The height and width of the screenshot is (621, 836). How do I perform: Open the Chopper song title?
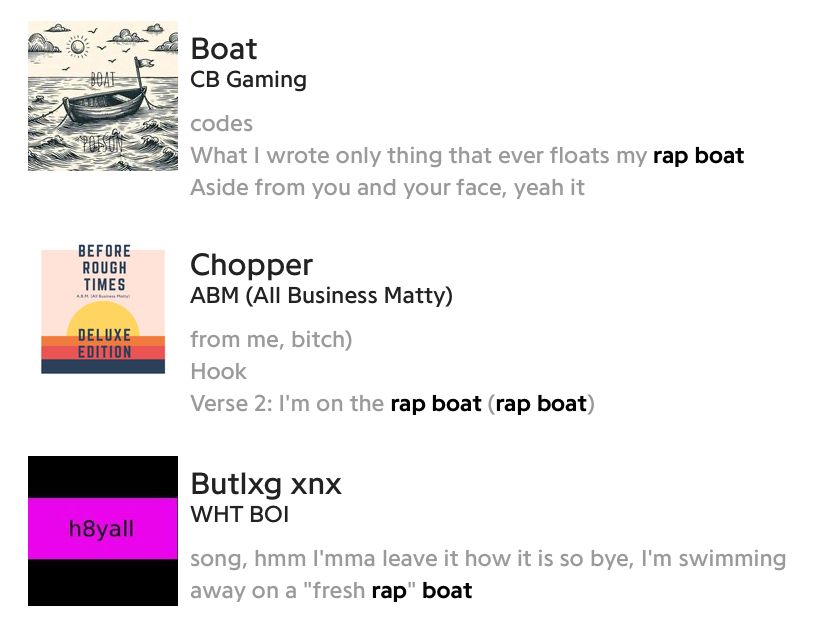pos(251,265)
